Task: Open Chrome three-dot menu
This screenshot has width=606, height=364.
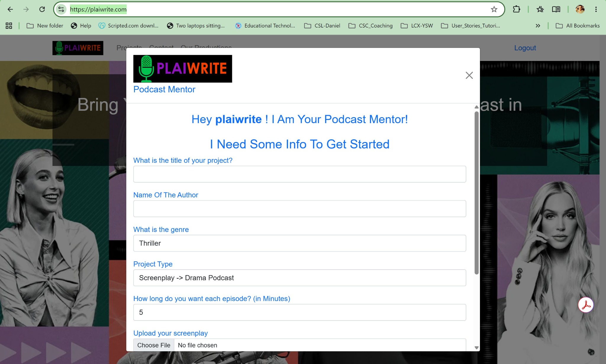Action: [x=596, y=9]
